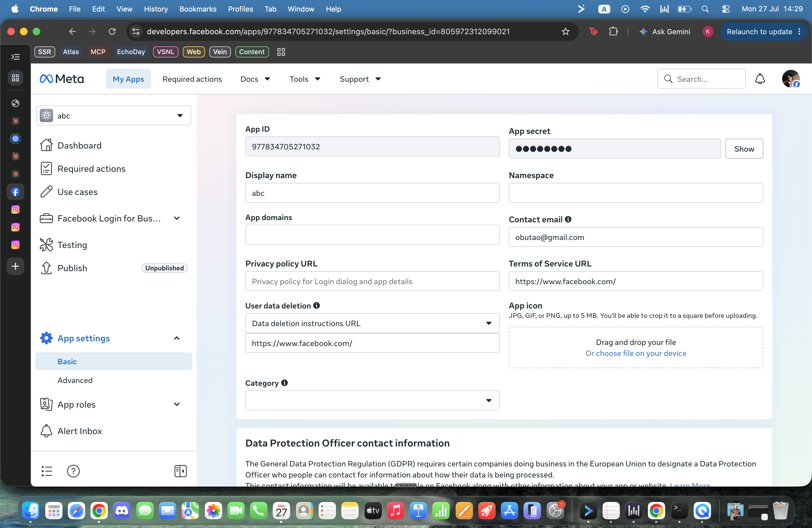Click the Ask Gemini button
This screenshot has height=528, width=812.
click(665, 32)
